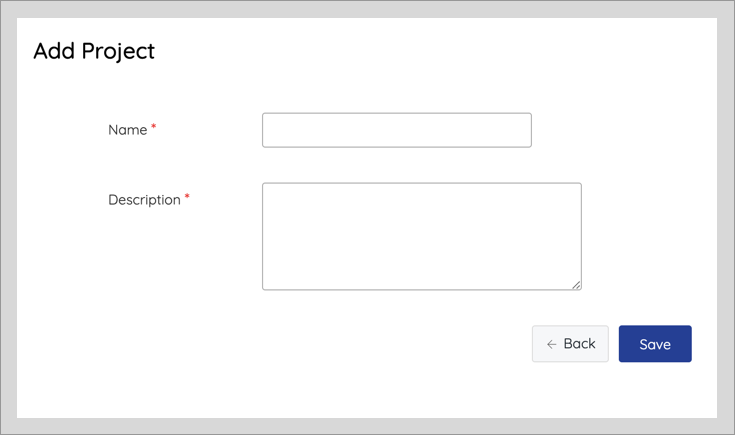Click the Add Project heading
Viewport: 735px width, 435px height.
coord(94,51)
